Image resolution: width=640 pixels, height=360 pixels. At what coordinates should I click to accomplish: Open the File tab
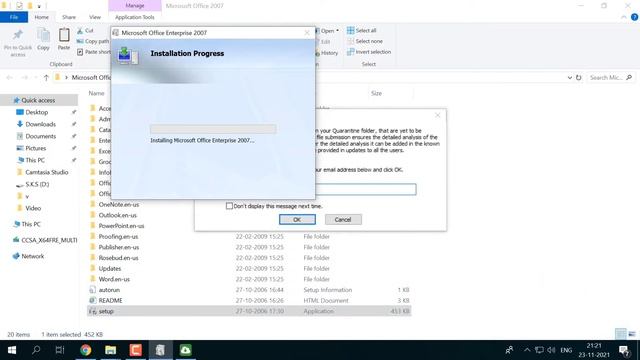[x=14, y=17]
